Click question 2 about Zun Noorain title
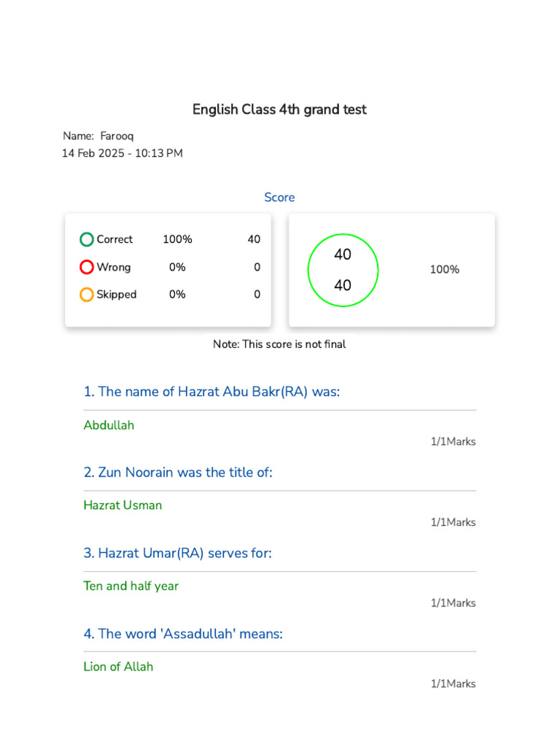The image size is (560, 747). click(x=178, y=472)
